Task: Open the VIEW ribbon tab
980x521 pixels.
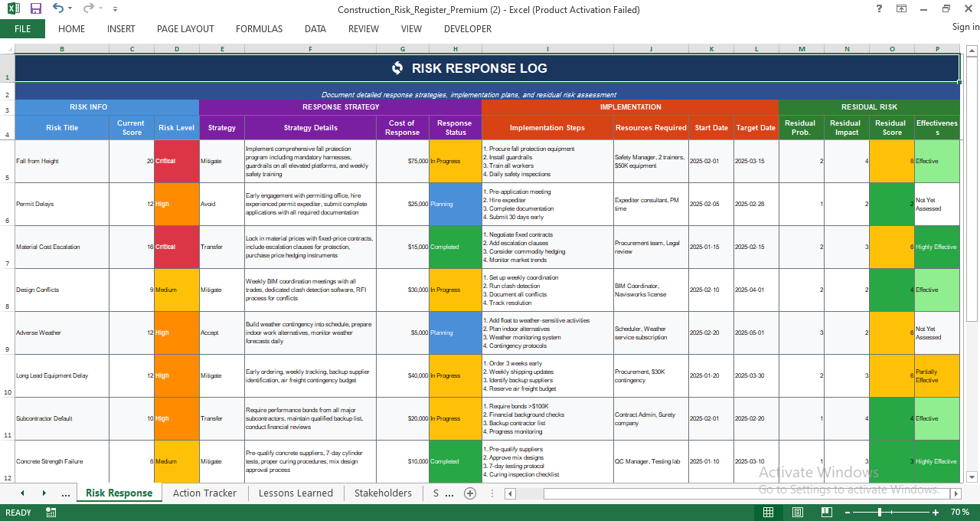Action: pyautogui.click(x=411, y=29)
